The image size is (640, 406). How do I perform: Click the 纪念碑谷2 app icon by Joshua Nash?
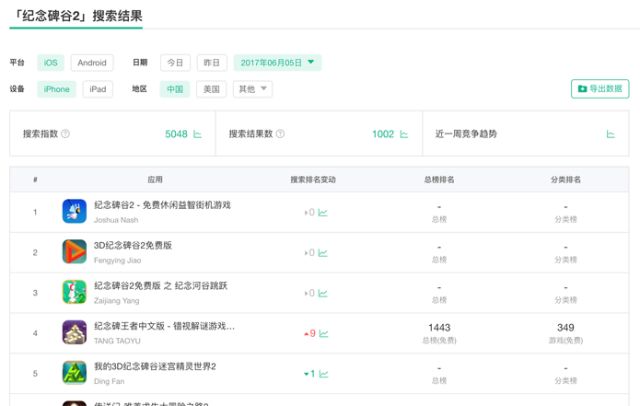[x=75, y=211]
